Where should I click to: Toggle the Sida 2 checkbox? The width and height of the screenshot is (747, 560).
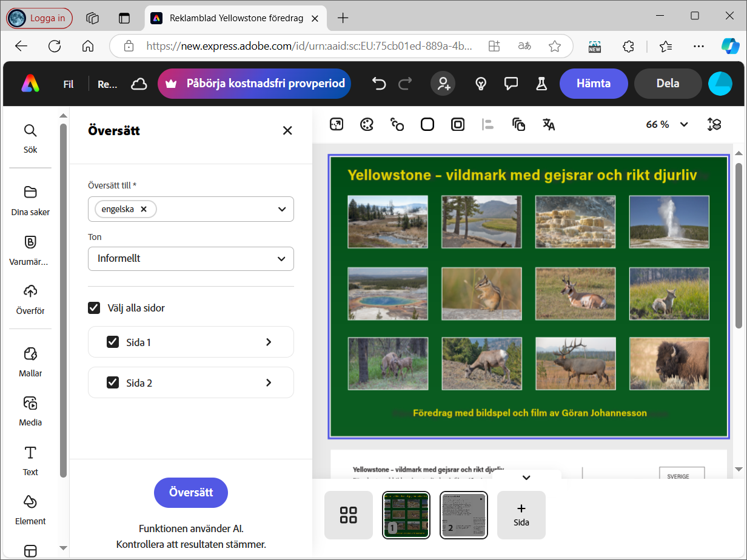pos(113,382)
